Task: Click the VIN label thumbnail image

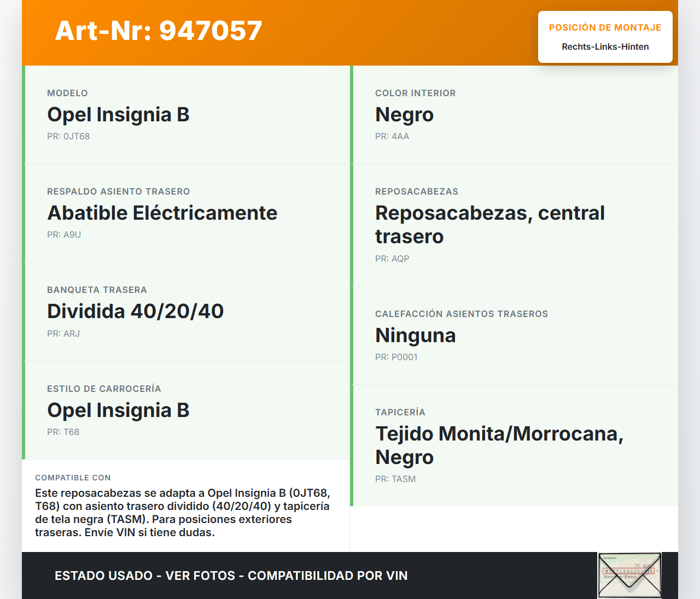Action: (629, 575)
